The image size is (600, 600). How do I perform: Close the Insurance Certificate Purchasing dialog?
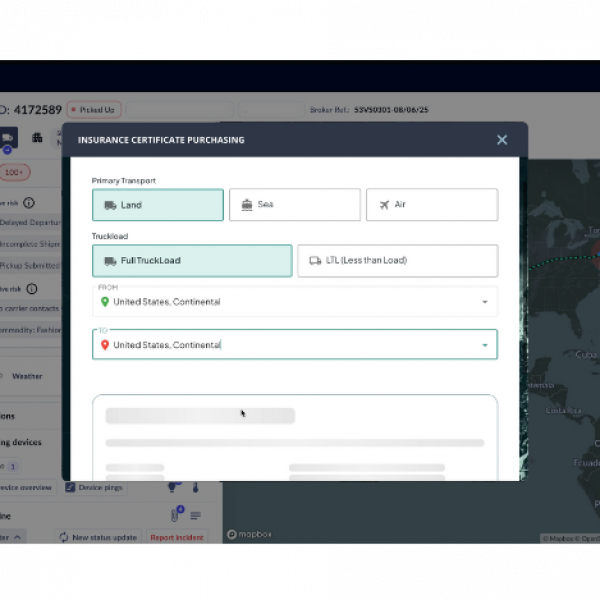click(x=502, y=140)
